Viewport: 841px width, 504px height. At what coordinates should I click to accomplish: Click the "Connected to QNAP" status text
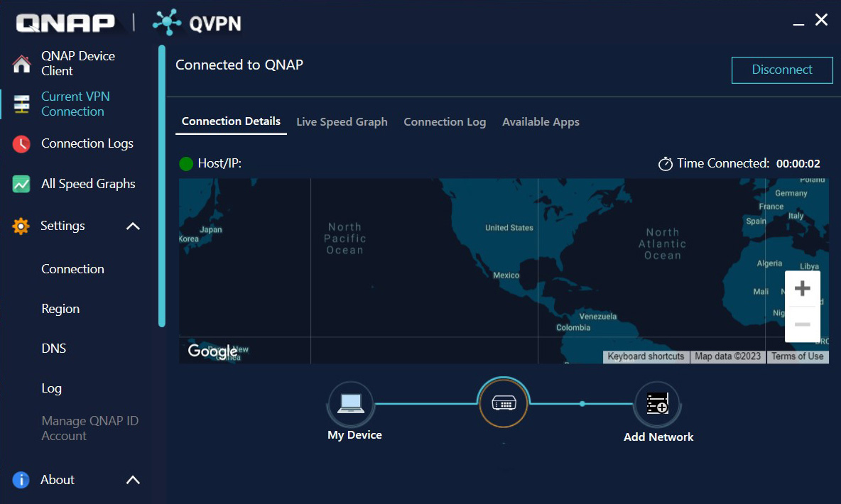(x=239, y=65)
